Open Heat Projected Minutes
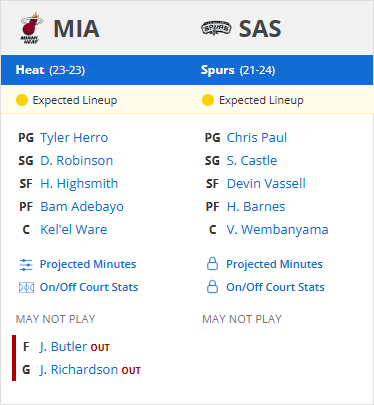 (88, 264)
